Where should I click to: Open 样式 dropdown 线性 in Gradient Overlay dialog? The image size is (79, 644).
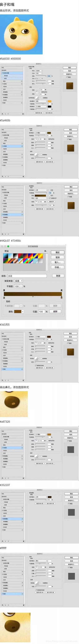point(41,198)
